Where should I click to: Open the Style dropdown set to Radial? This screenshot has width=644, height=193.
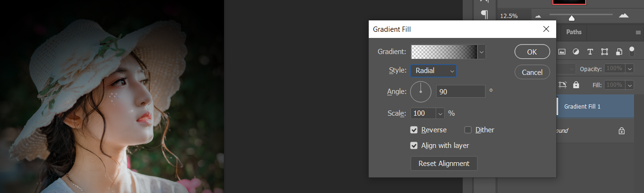(433, 71)
